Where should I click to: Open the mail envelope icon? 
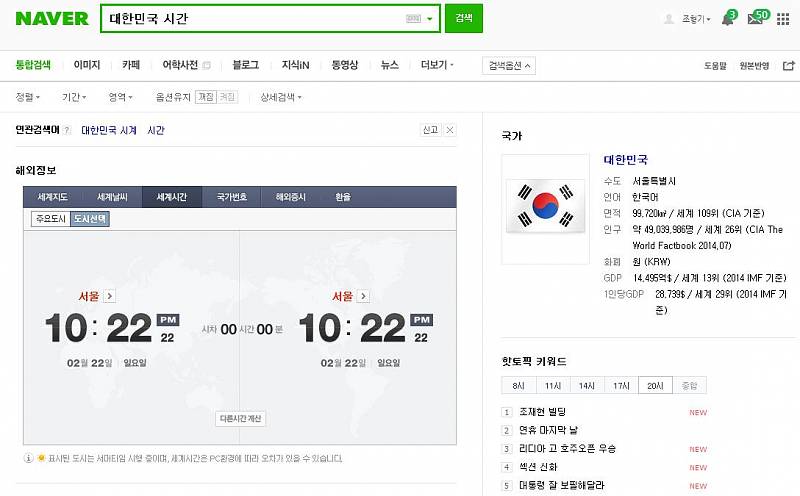[755, 19]
